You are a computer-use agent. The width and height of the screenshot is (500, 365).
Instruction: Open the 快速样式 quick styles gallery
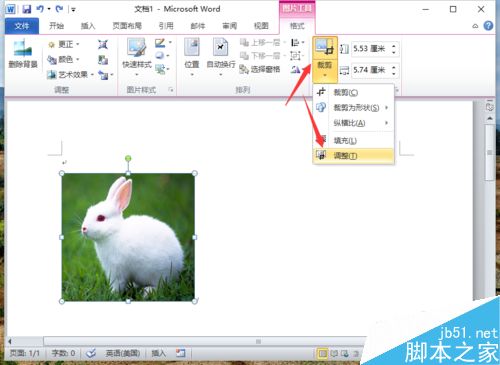[x=137, y=57]
